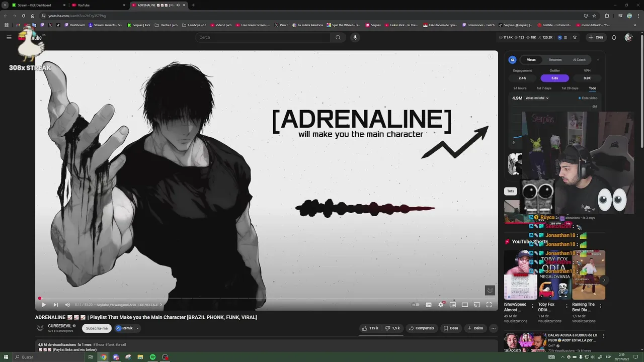Switch to the YouTube browser tab
This screenshot has width=644, height=362.
click(x=96, y=5)
